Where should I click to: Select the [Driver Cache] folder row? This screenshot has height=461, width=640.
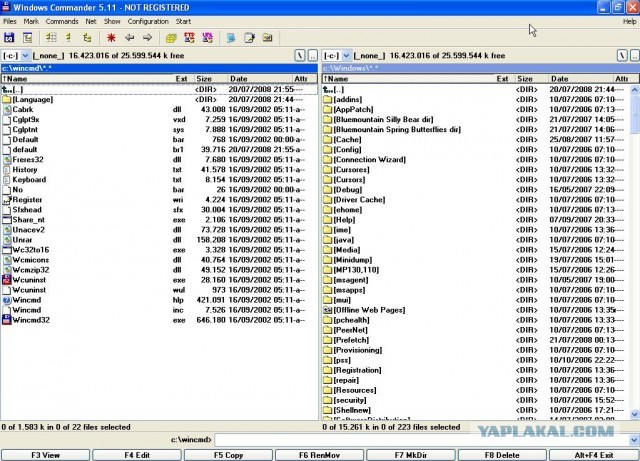(476, 200)
